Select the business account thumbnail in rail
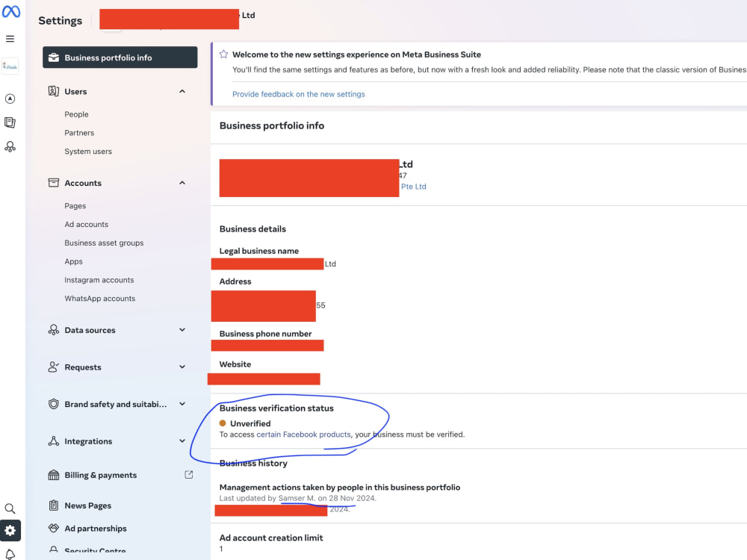 [x=10, y=66]
